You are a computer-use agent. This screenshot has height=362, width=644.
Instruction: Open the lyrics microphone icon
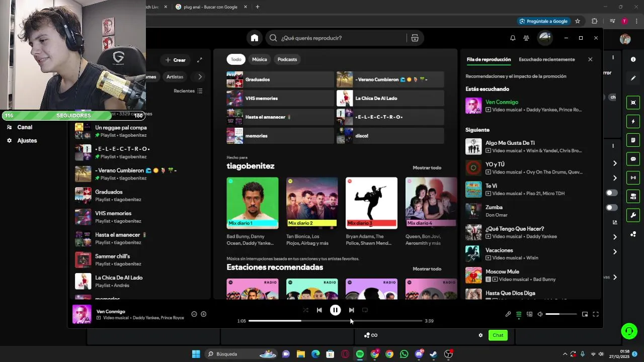(x=508, y=314)
